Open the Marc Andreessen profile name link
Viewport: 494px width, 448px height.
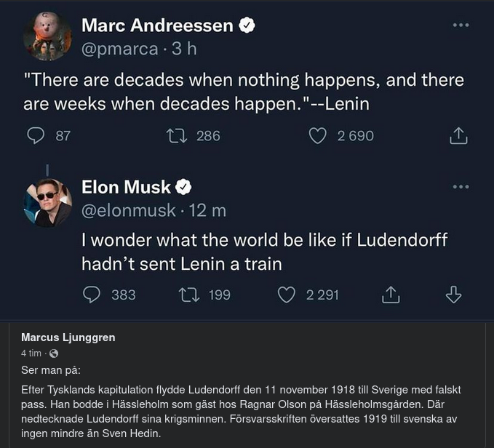pos(157,25)
